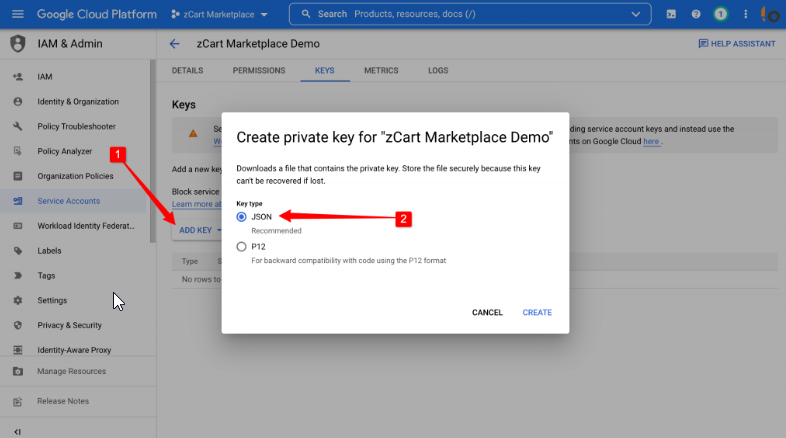Open the three-dot more options menu
Viewport: 786px width, 438px height.
click(x=745, y=15)
